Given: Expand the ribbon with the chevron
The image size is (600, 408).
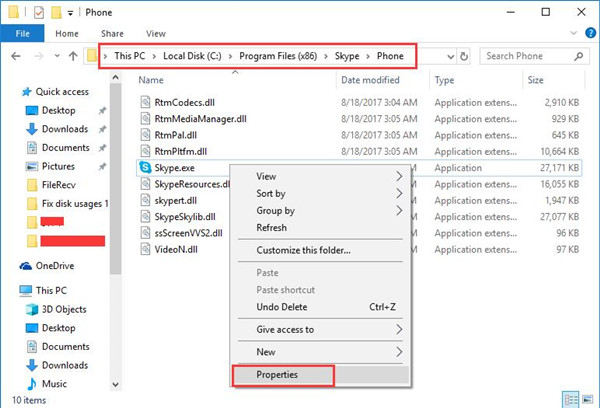Looking at the screenshot, I should pyautogui.click(x=573, y=33).
